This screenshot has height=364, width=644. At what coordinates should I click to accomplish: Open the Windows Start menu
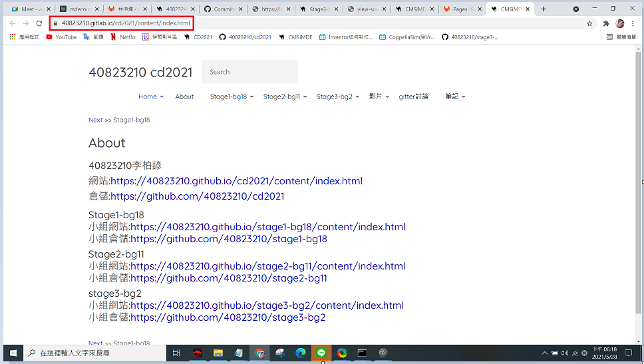(x=13, y=353)
